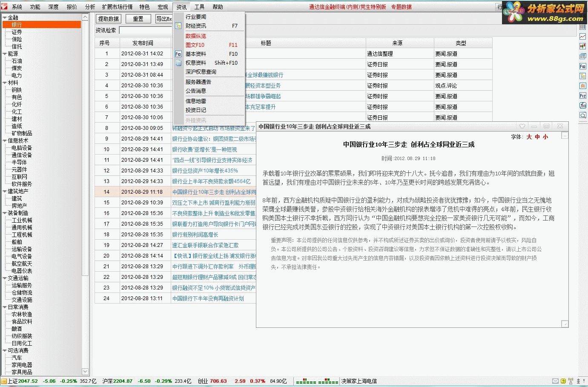
Task: Click the 导出Ex button
Action: pos(164,19)
